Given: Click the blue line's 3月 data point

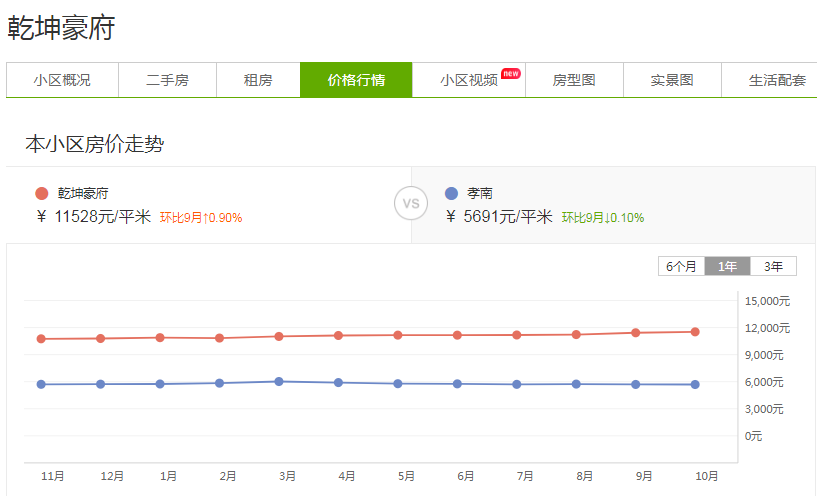Looking at the screenshot, I should pyautogui.click(x=279, y=381).
